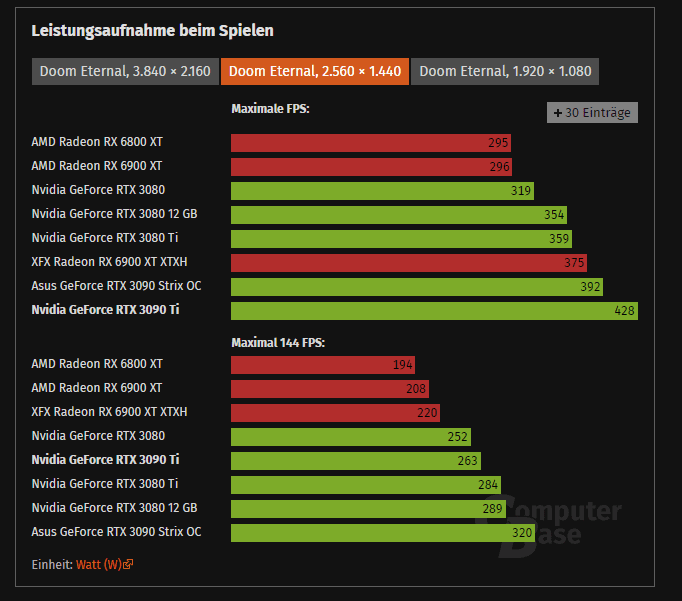Click RTX 3080 Ti label under Maximale FPS
The image size is (682, 601).
(105, 238)
